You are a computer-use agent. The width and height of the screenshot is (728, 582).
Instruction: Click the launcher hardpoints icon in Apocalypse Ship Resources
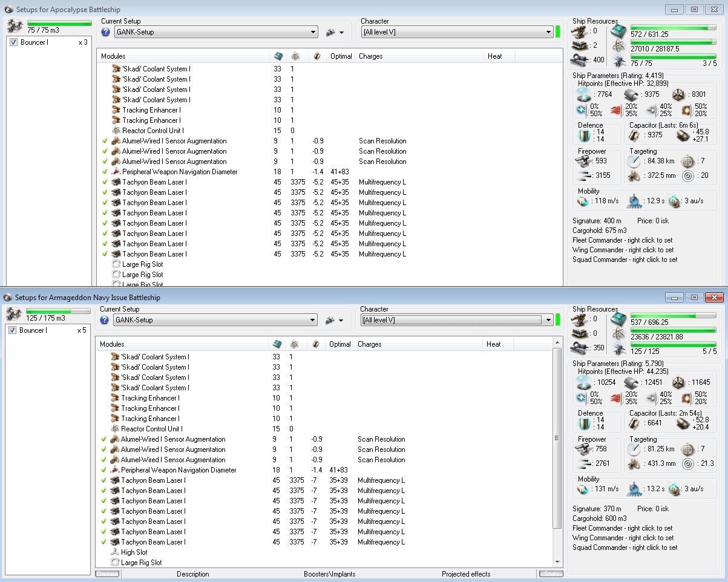click(579, 45)
